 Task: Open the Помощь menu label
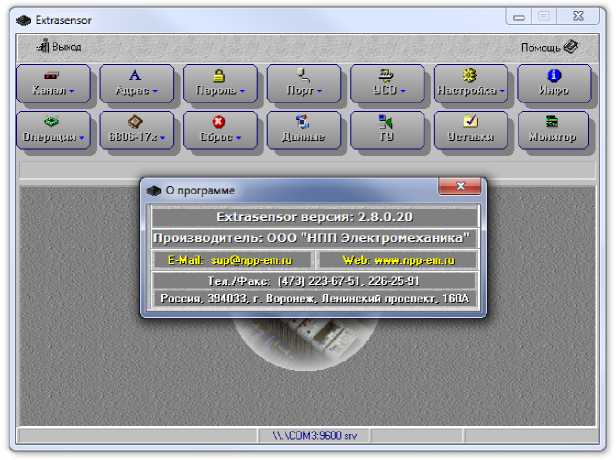(x=540, y=48)
